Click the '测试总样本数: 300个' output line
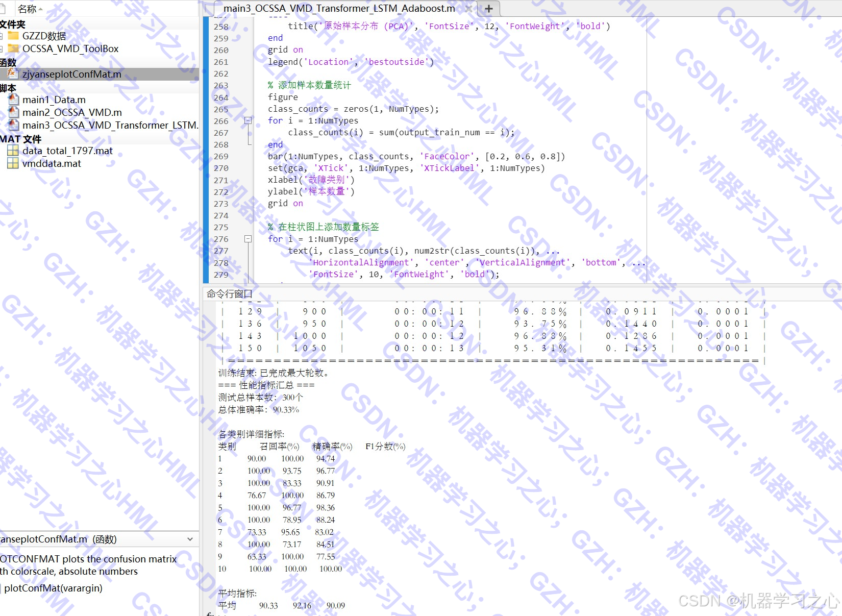 coord(261,398)
